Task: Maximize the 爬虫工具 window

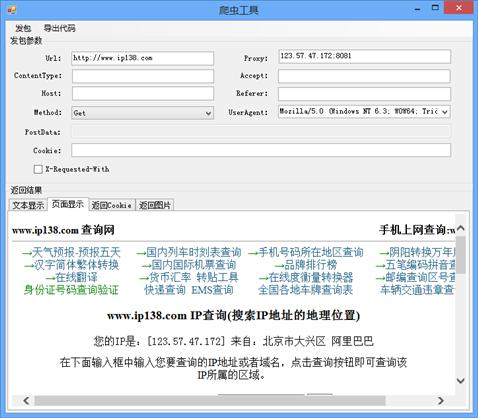Action: pos(435,8)
